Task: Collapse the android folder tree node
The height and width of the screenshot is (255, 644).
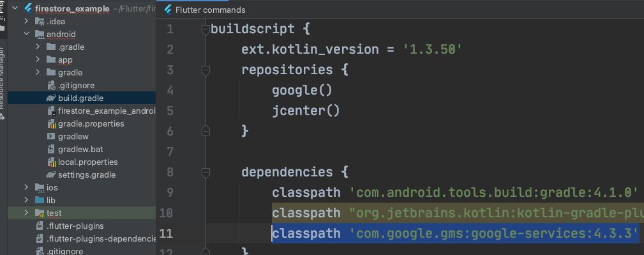Action: tap(26, 34)
